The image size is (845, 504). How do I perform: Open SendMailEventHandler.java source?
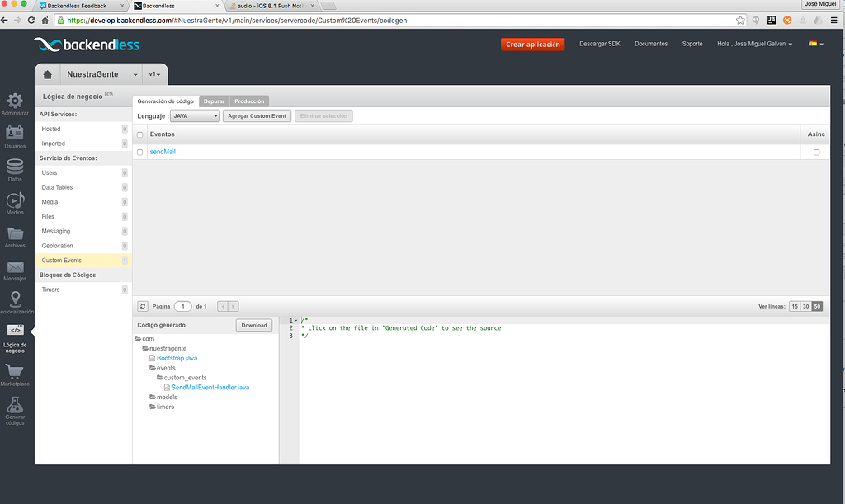tap(210, 387)
